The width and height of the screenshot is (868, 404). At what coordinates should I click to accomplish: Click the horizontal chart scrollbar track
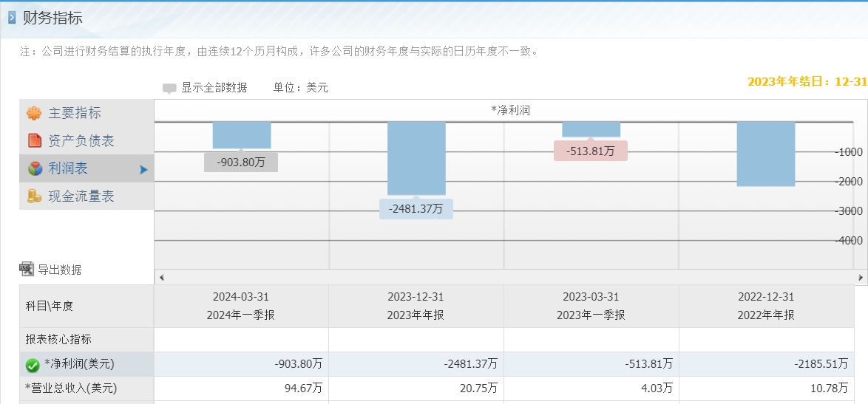[510, 278]
